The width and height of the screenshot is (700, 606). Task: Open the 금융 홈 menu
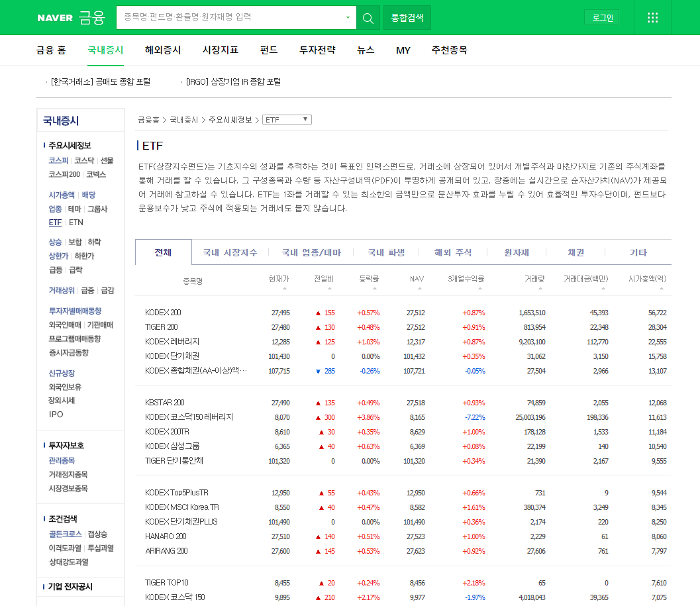click(51, 50)
